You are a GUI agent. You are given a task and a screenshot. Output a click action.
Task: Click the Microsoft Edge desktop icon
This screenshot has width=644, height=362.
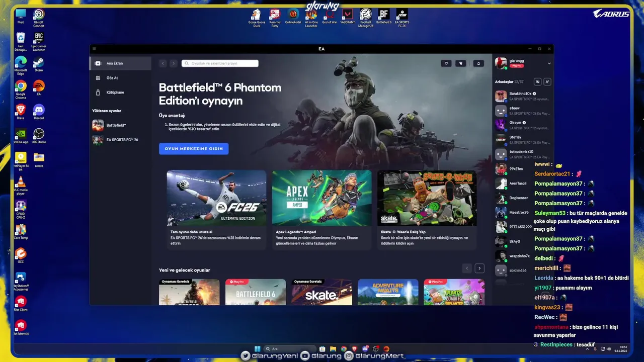click(21, 65)
